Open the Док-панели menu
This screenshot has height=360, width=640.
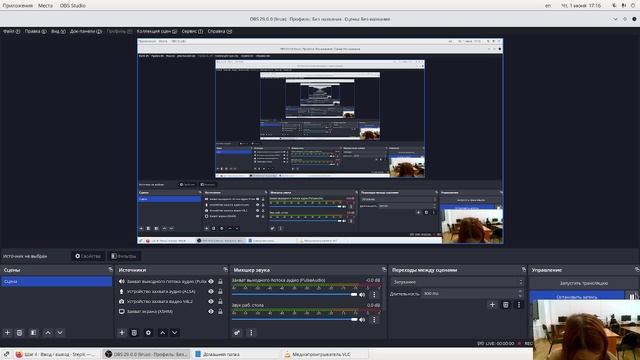click(x=86, y=31)
